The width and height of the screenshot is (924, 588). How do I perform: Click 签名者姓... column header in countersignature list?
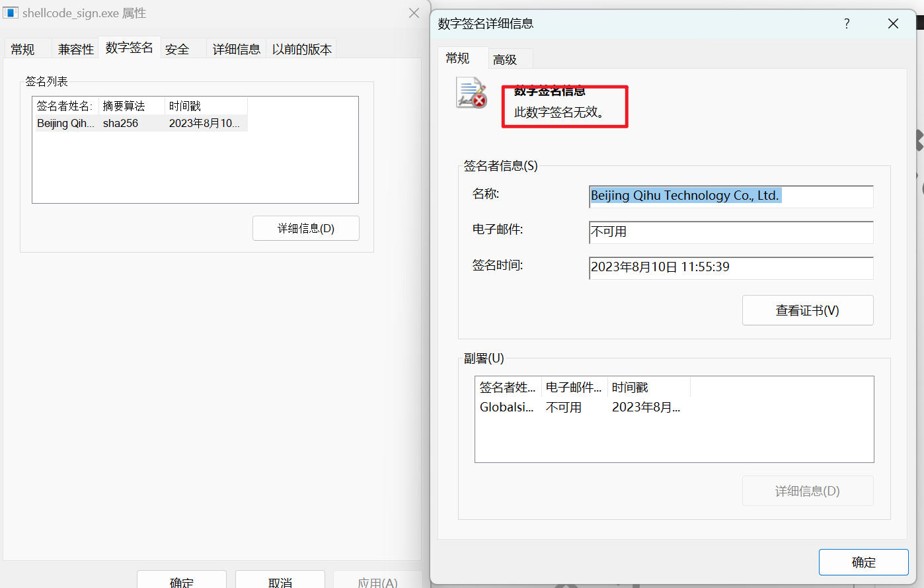[x=508, y=388]
